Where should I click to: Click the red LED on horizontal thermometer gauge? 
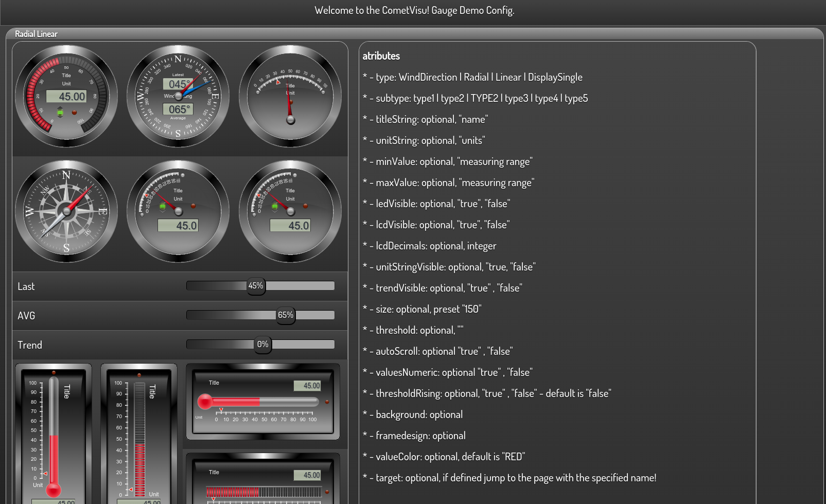click(327, 402)
